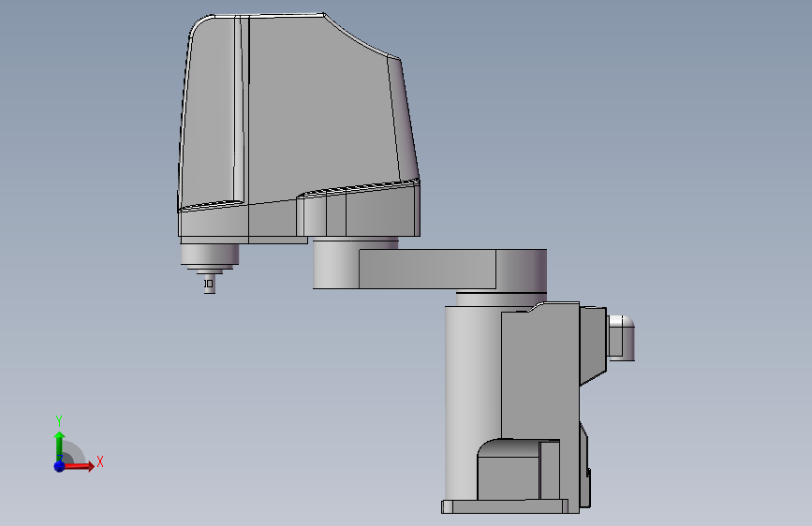Select the vertical base column of the robot
812x526 pixels.
pyautogui.click(x=473, y=402)
